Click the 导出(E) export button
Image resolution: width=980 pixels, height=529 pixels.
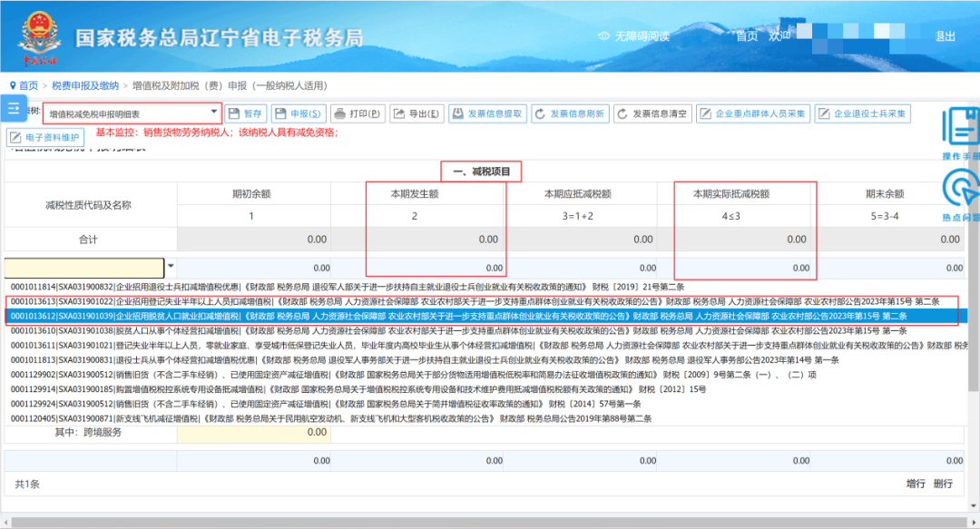pyautogui.click(x=416, y=113)
